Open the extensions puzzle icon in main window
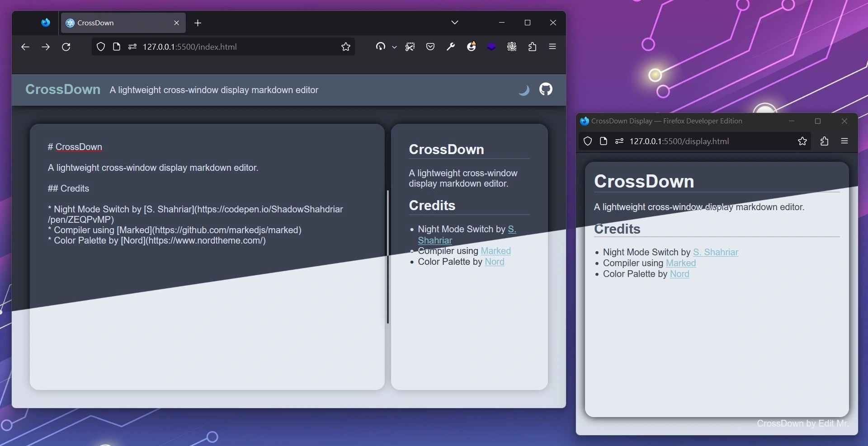Image resolution: width=868 pixels, height=446 pixels. (x=533, y=47)
